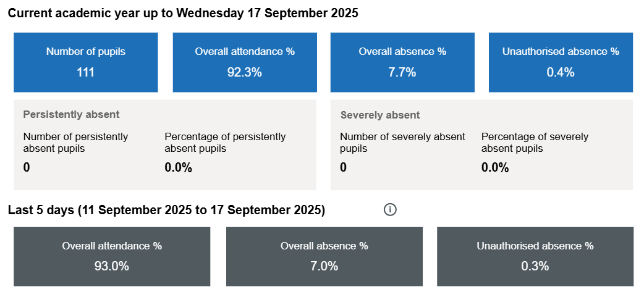644x292 pixels.
Task: Select the Percentage of severely absent pupils label
Action: pos(535,142)
